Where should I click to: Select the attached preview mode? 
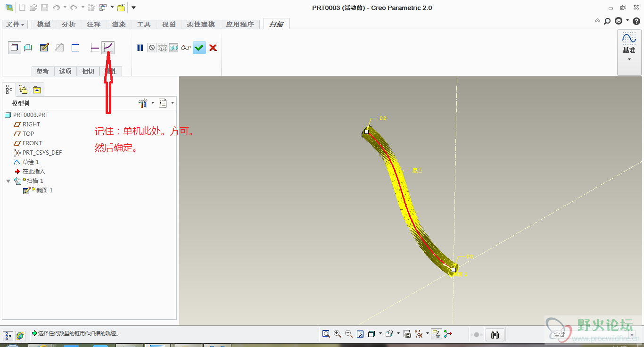pyautogui.click(x=173, y=48)
